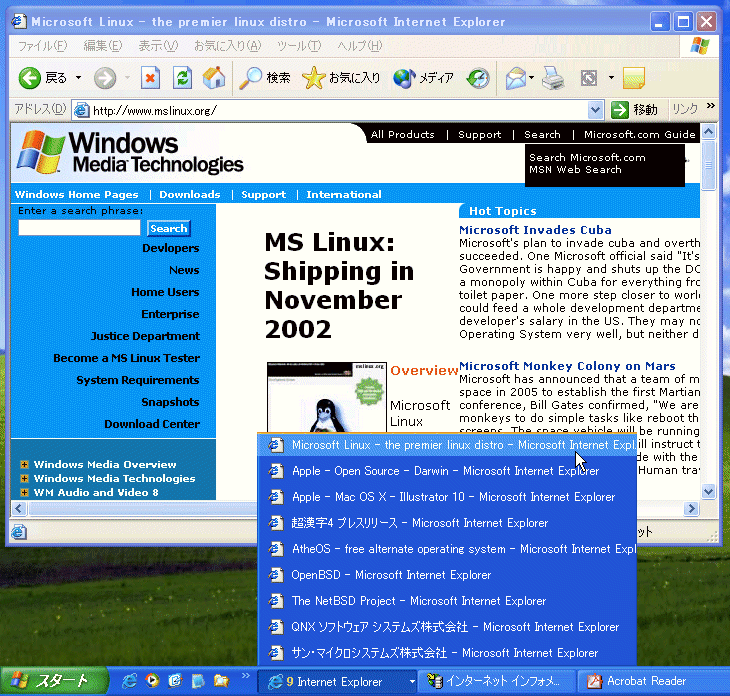
Task: Open the Mail envelope icon
Action: click(x=516, y=78)
